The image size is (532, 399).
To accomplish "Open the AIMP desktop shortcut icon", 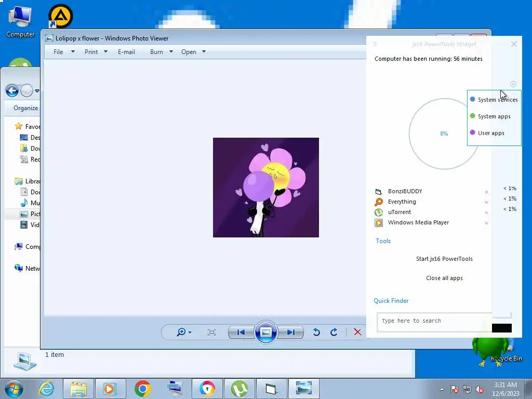I will (61, 16).
